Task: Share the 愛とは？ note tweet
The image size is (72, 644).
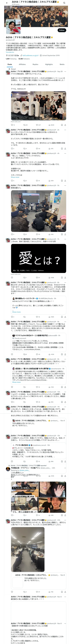Action: point(65,277)
